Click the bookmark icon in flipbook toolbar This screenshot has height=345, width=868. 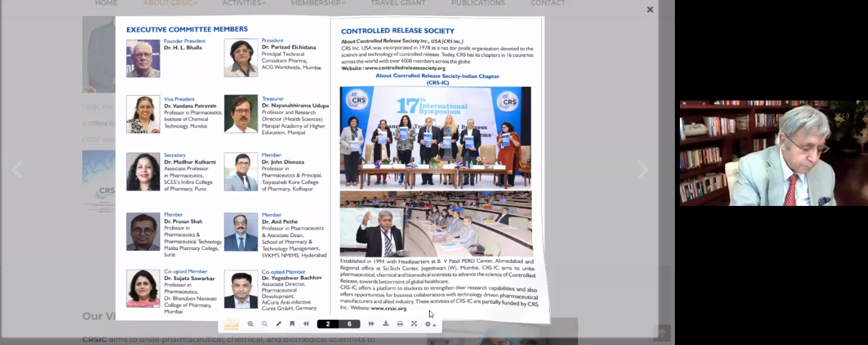coord(292,324)
